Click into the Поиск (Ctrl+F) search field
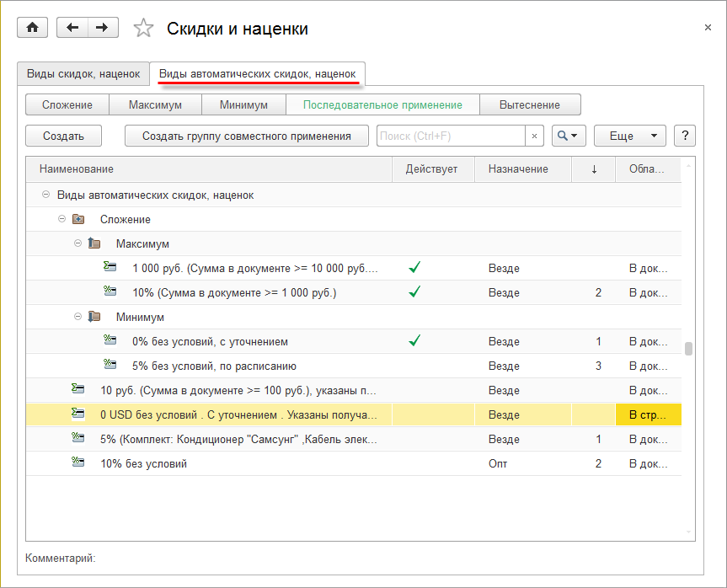 pyautogui.click(x=451, y=136)
